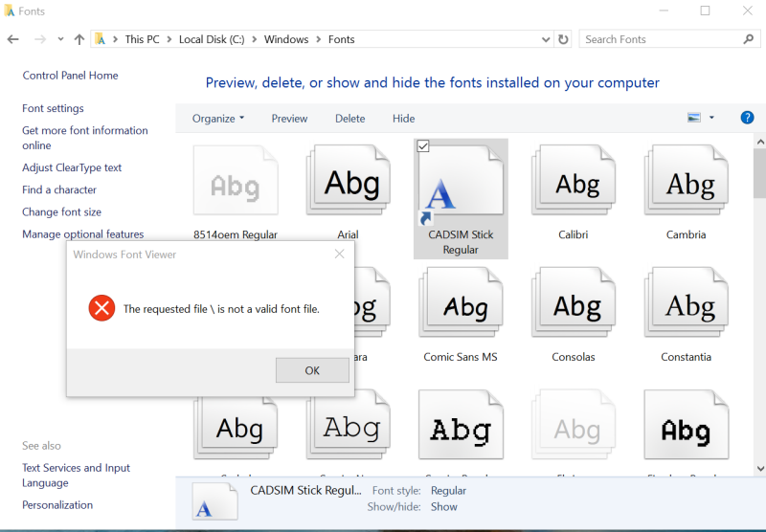Select the Consolas font icon
This screenshot has width=766, height=532.
tap(574, 302)
